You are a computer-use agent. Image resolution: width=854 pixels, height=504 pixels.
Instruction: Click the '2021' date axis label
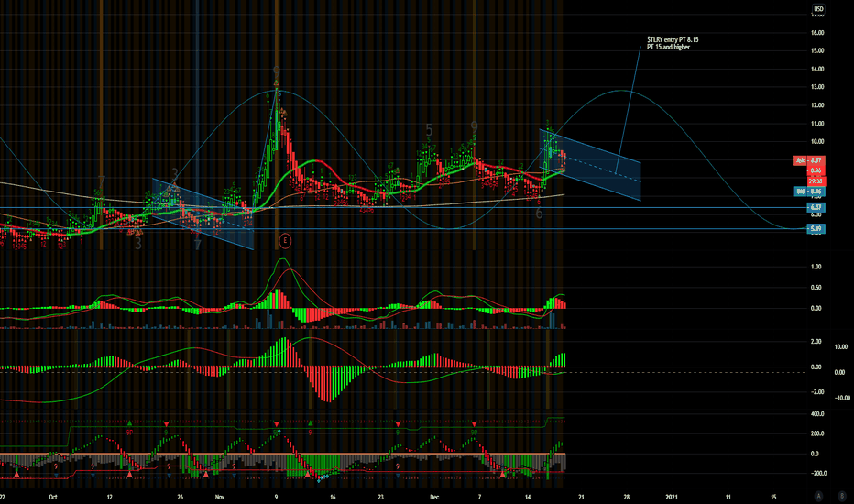pos(672,497)
